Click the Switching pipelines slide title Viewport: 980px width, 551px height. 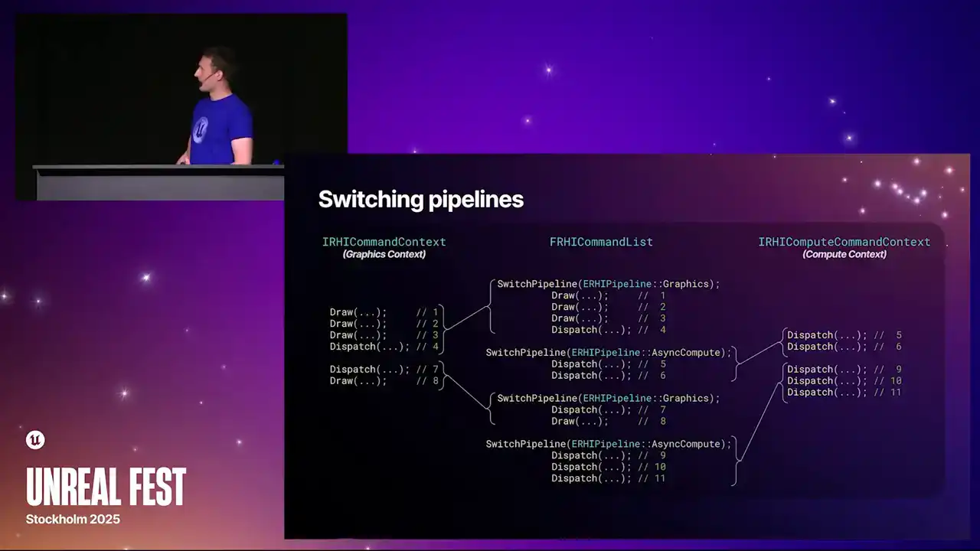click(420, 200)
